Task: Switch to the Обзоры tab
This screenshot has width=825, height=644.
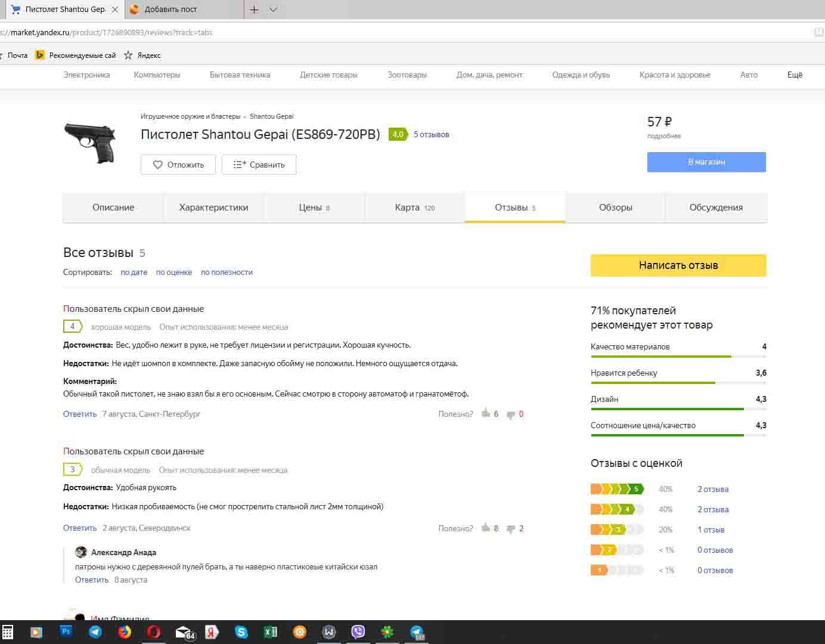Action: [x=615, y=208]
